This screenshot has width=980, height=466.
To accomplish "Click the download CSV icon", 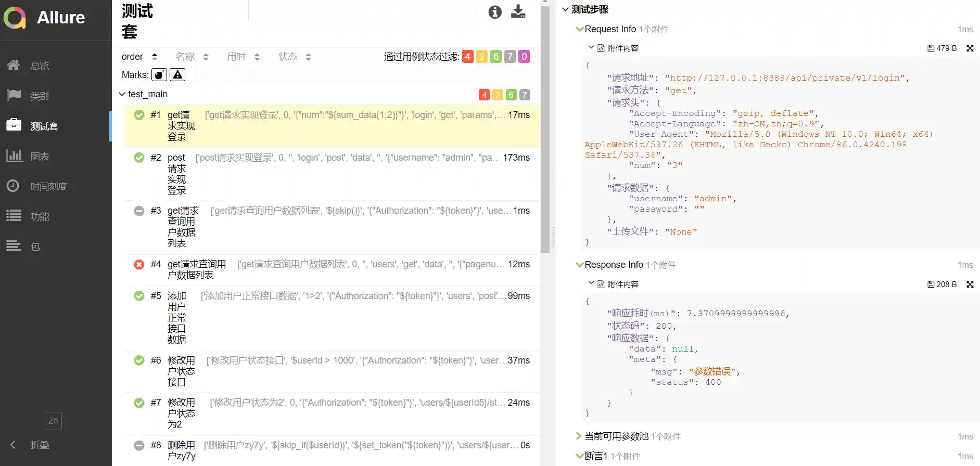I will pyautogui.click(x=518, y=11).
